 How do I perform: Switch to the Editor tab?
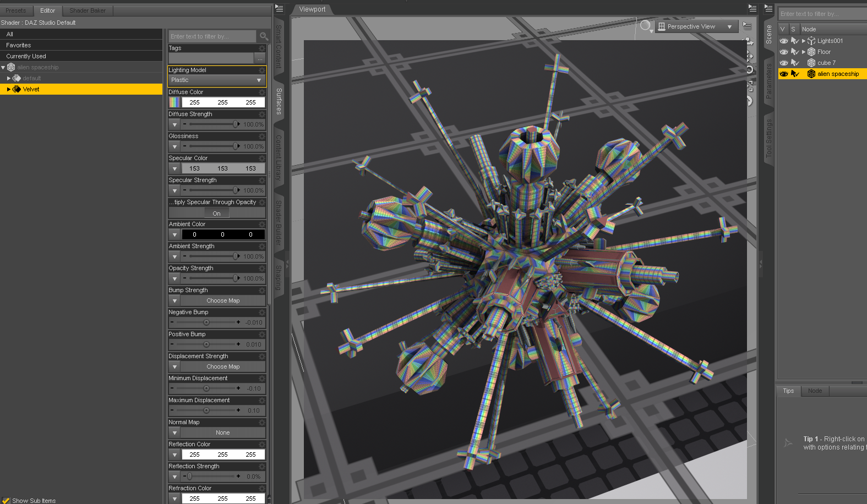pyautogui.click(x=48, y=10)
